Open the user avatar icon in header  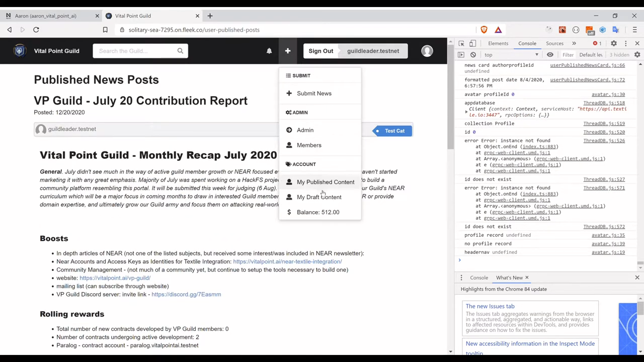[x=427, y=51]
